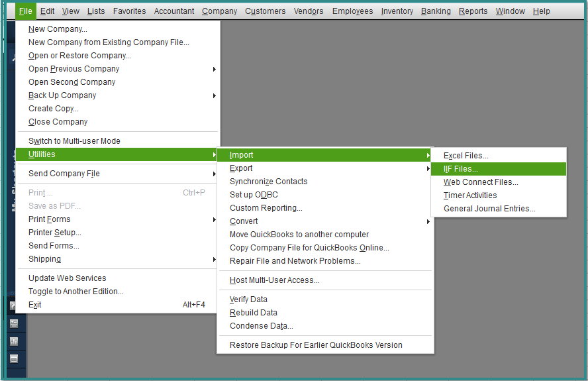Open the Accountant menu
The width and height of the screenshot is (588, 381).
[x=174, y=11]
